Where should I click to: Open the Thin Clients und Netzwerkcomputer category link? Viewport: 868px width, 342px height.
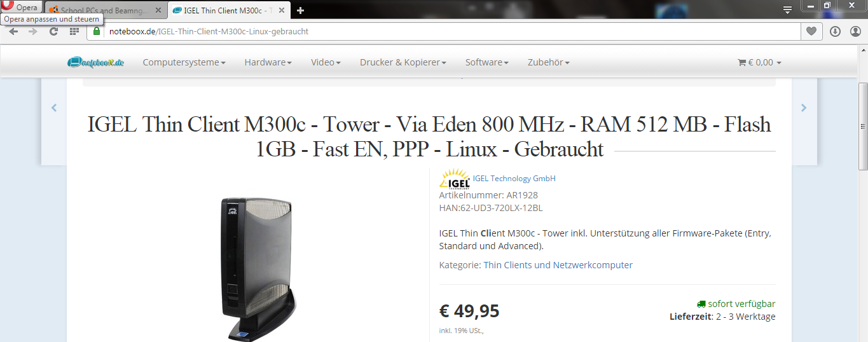558,265
